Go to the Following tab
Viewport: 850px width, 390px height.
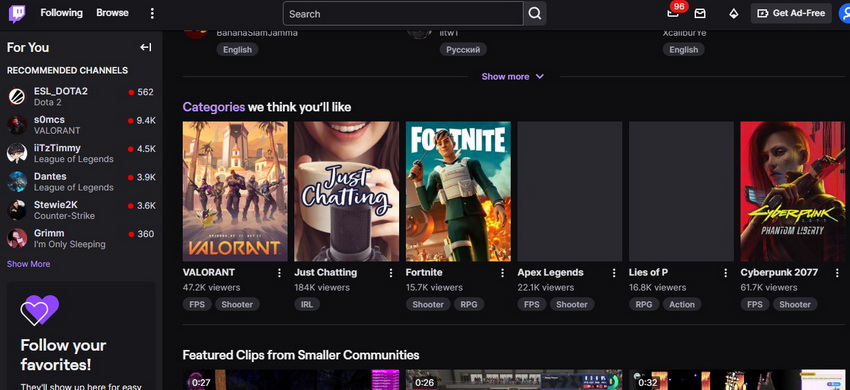click(61, 12)
